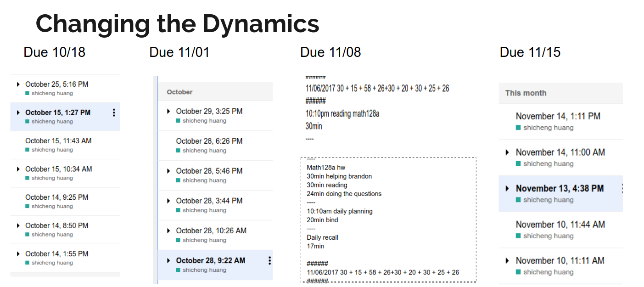This screenshot has height=287, width=644.
Task: Open the October 28, 6:26 PM version
Action: [215, 146]
